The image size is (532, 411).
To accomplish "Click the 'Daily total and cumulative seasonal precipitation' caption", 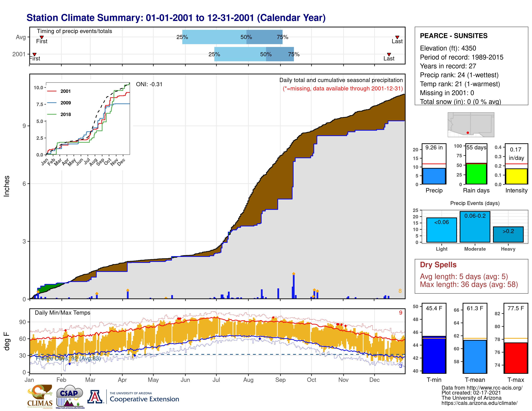I will tap(341, 80).
